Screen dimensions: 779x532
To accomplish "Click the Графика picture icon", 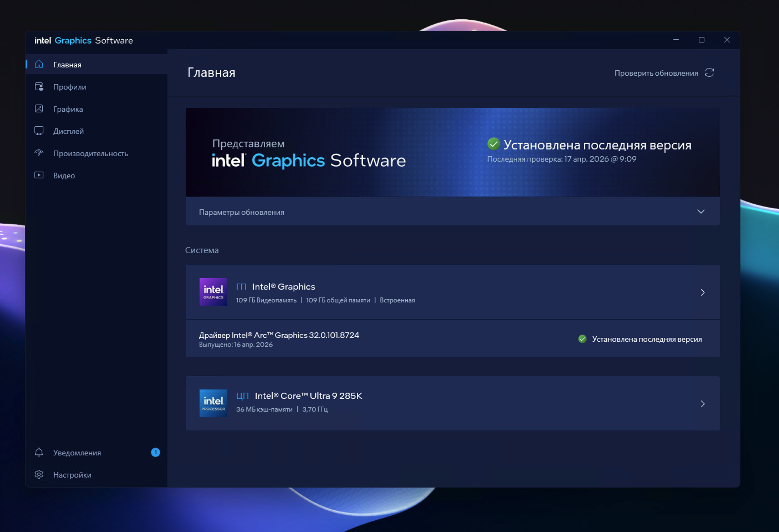I will (x=39, y=109).
